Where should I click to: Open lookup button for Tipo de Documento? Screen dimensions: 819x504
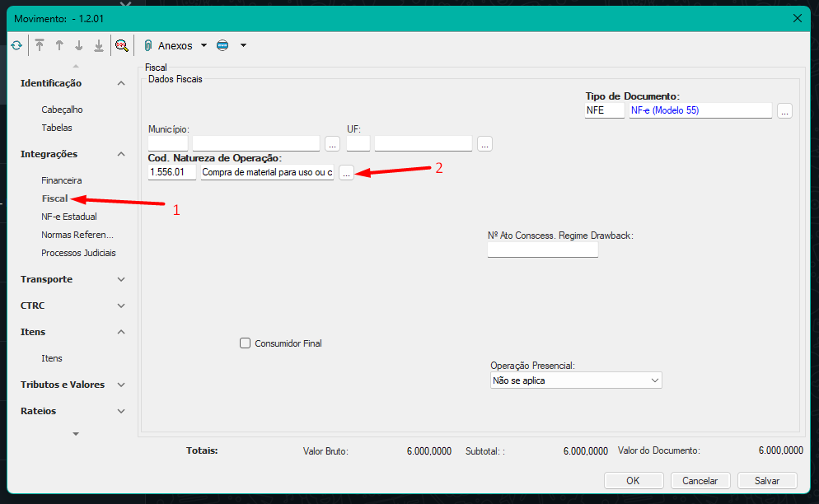[784, 110]
